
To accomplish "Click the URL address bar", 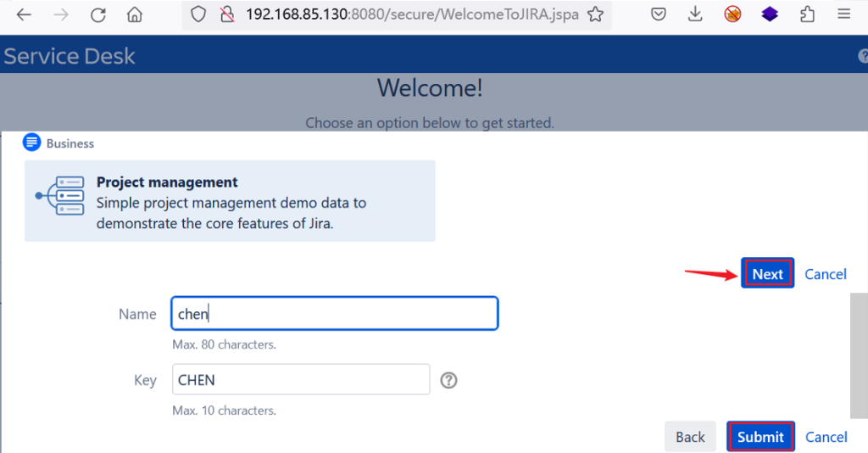I will coord(412,14).
